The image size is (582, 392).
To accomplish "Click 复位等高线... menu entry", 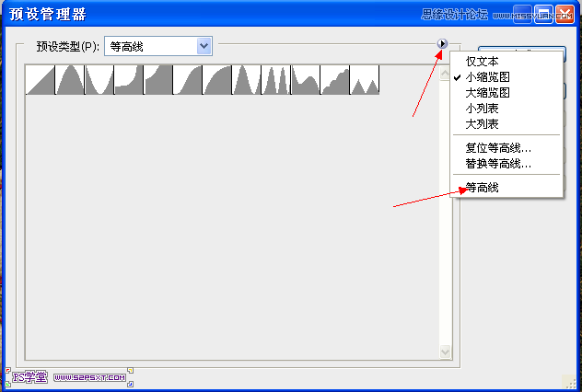I will pyautogui.click(x=506, y=148).
